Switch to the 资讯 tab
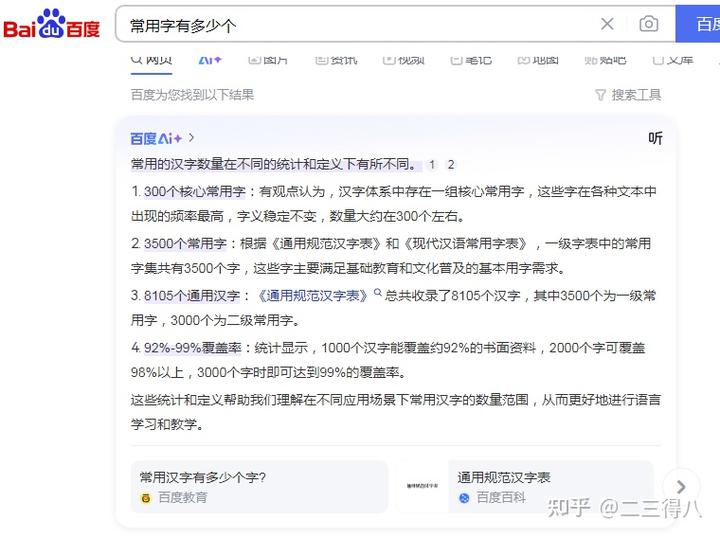The height and width of the screenshot is (538, 720). (336, 60)
